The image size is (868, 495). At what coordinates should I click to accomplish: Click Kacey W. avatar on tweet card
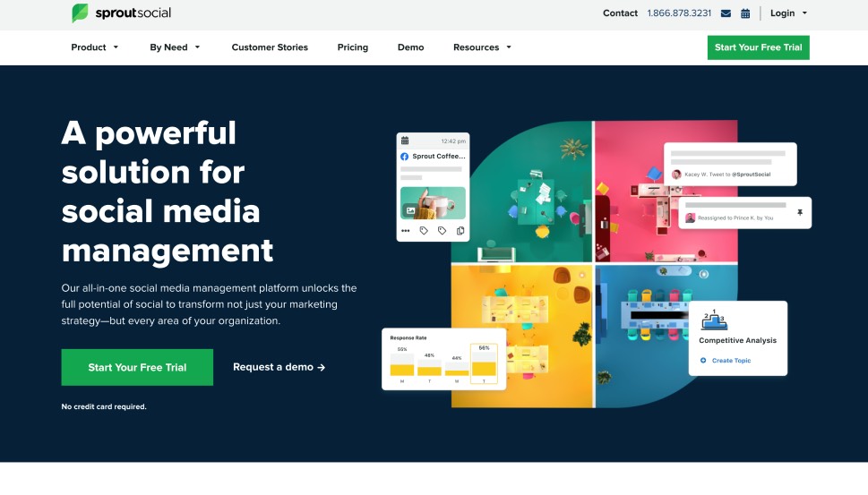click(676, 175)
